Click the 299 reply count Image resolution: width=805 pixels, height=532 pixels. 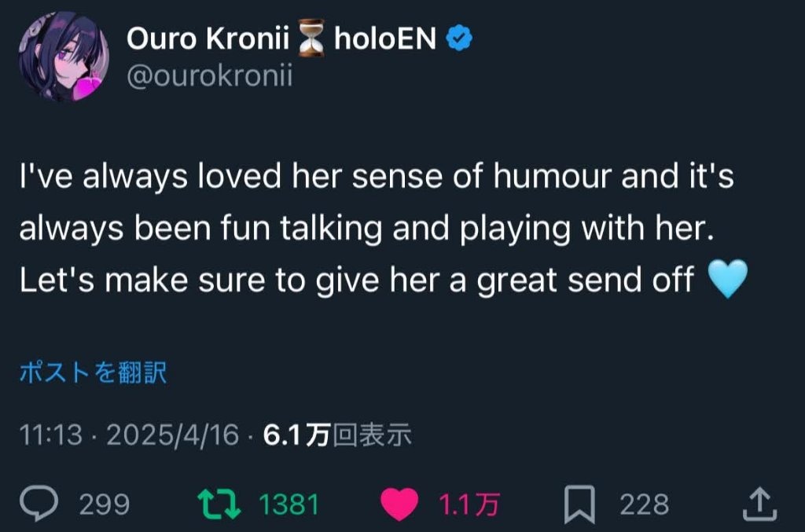pyautogui.click(x=105, y=504)
